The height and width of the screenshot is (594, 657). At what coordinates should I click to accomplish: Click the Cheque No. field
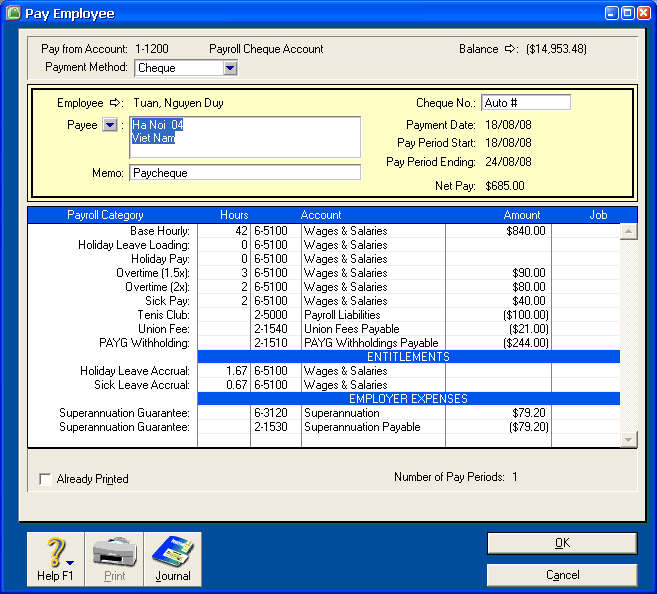point(525,103)
